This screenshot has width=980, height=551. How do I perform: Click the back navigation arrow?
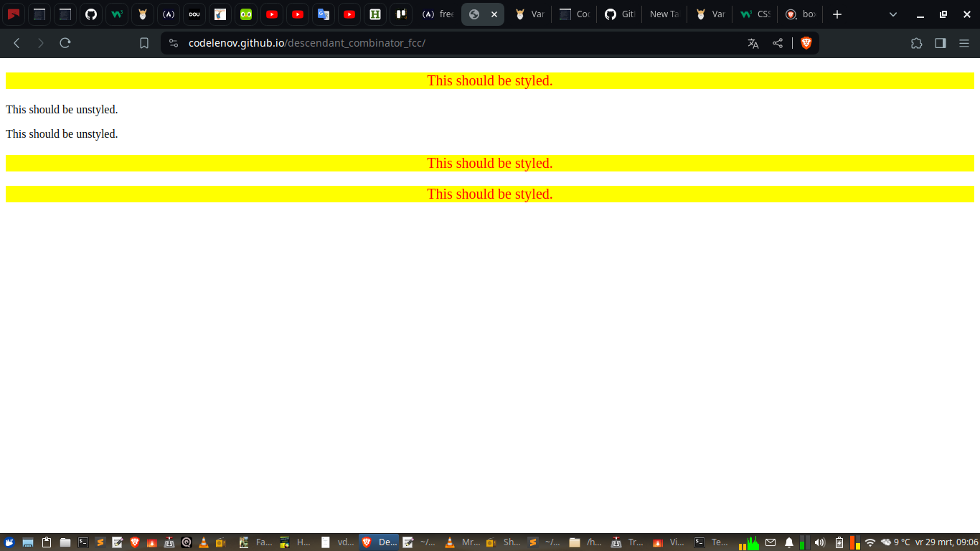coord(16,43)
